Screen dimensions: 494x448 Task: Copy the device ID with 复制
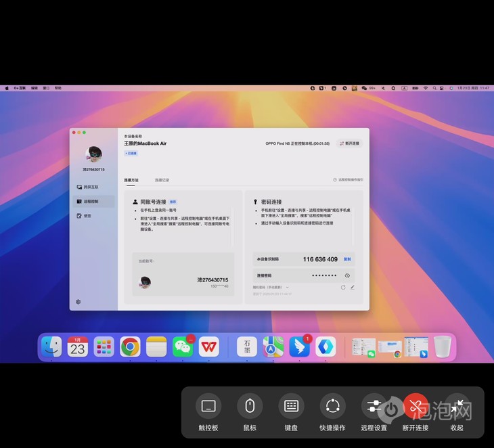347,259
